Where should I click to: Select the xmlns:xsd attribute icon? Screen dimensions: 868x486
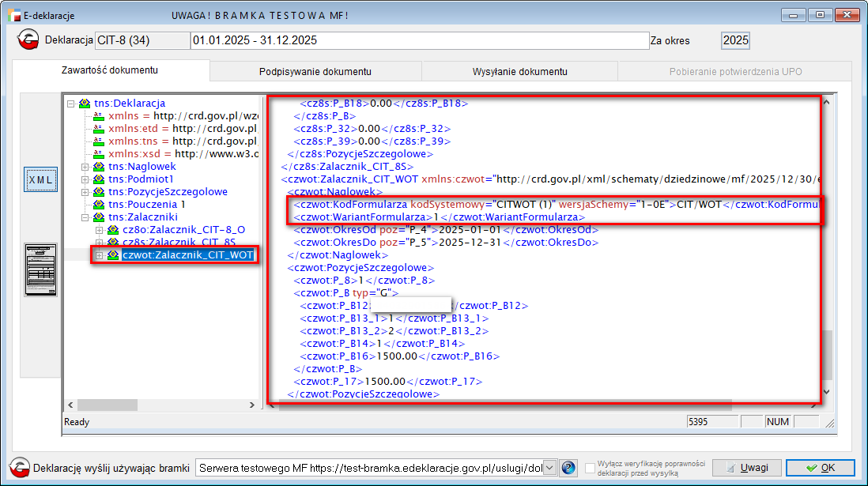click(x=99, y=154)
